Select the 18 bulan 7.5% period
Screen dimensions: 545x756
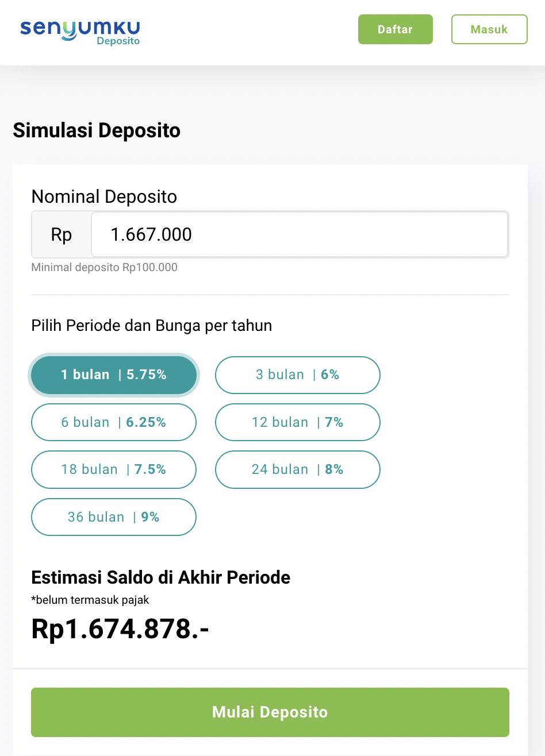click(114, 469)
